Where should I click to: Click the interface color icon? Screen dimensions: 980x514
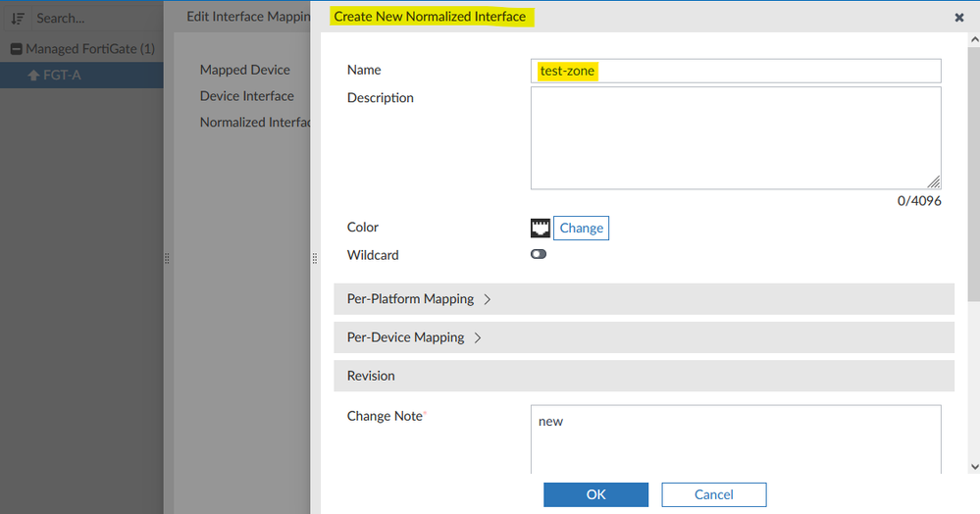[540, 228]
